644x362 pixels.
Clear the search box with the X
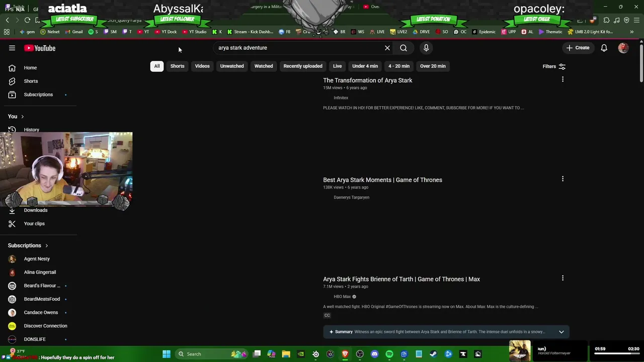(x=387, y=48)
